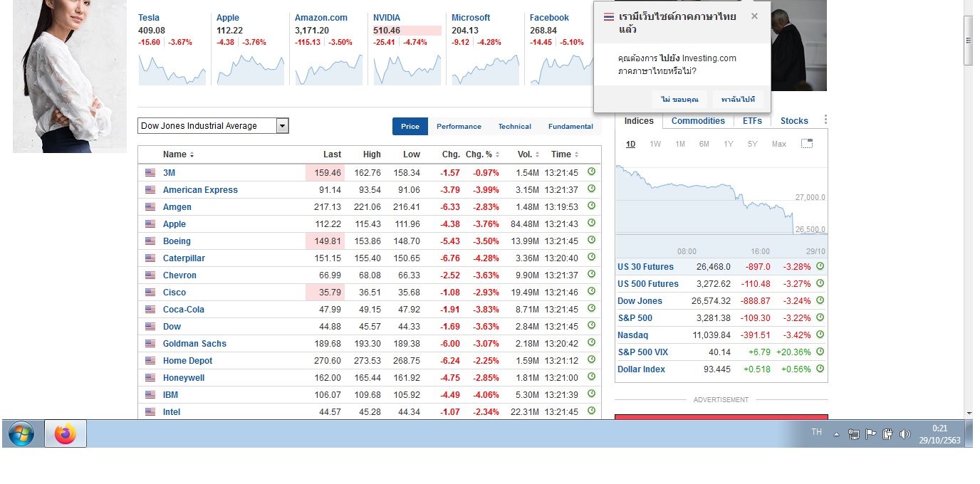Open the Dow Jones Industrial Average dropdown
980x484 pixels.
tap(283, 126)
